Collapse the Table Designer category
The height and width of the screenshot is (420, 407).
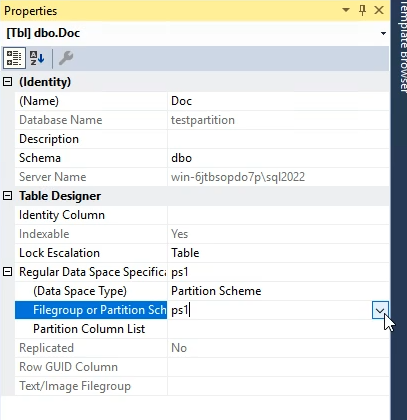click(7, 196)
